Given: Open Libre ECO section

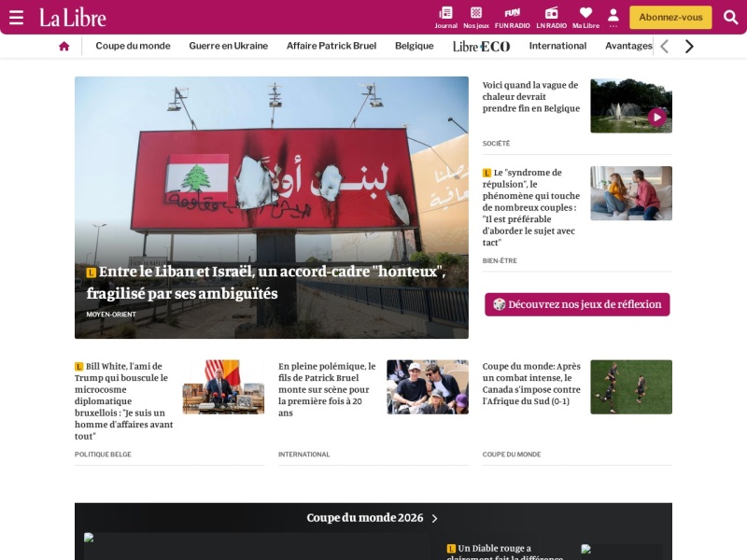Looking at the screenshot, I should pyautogui.click(x=481, y=46).
